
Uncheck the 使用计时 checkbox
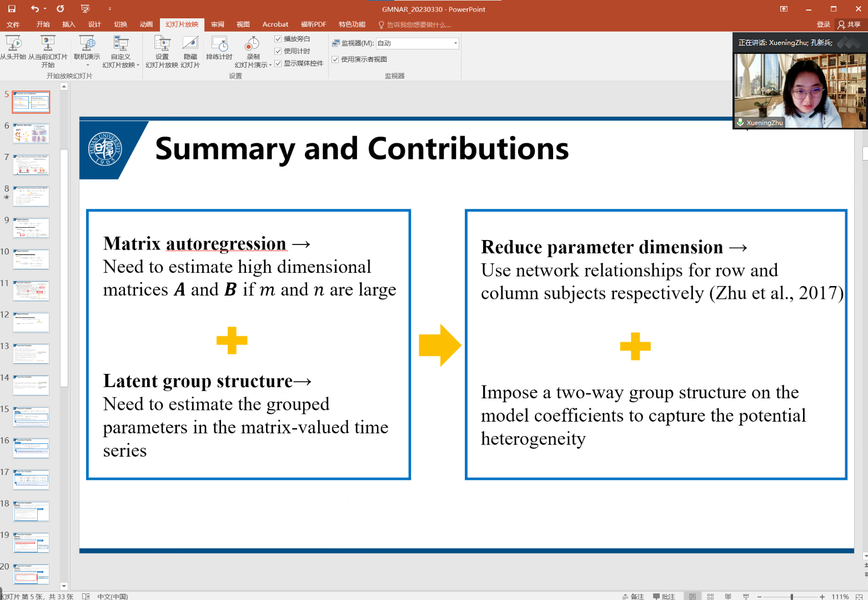coord(278,51)
